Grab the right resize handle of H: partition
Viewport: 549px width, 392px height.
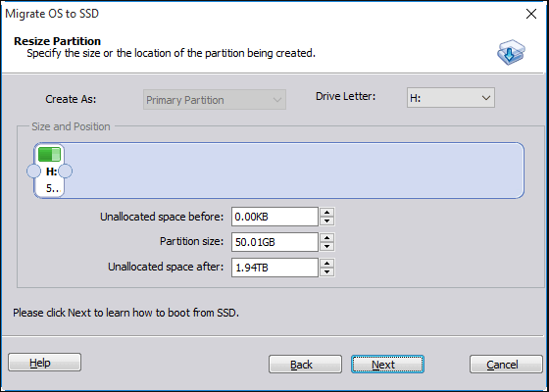tap(65, 171)
